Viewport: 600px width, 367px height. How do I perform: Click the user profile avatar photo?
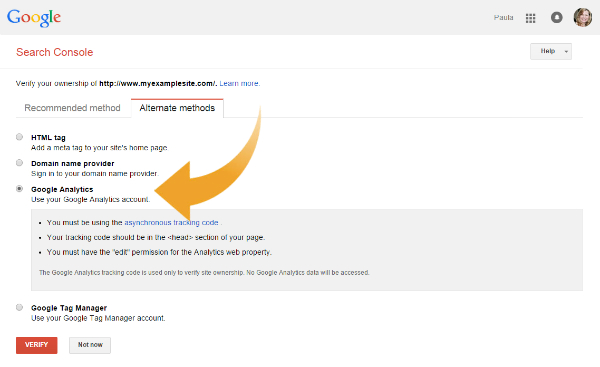coord(582,18)
